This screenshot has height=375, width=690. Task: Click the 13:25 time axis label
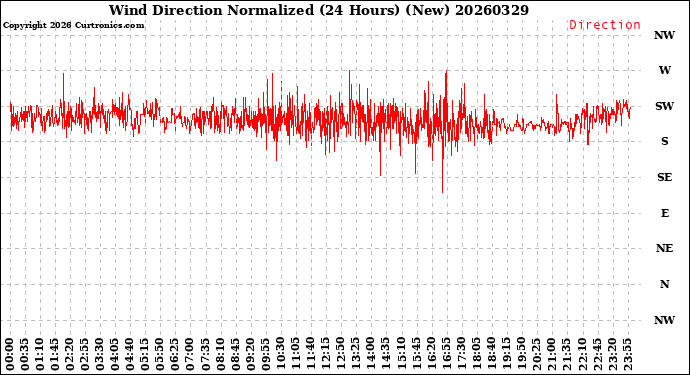pos(356,354)
